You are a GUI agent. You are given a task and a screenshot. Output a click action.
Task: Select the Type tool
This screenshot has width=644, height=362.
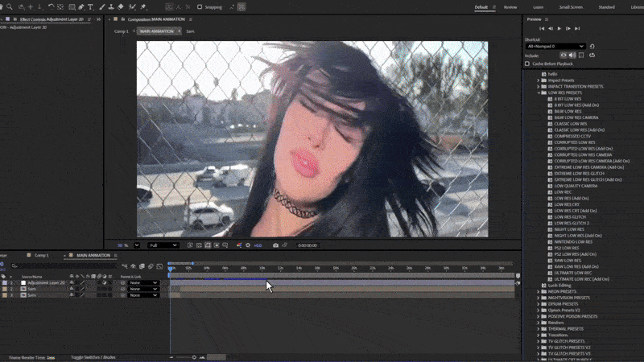[x=91, y=7]
